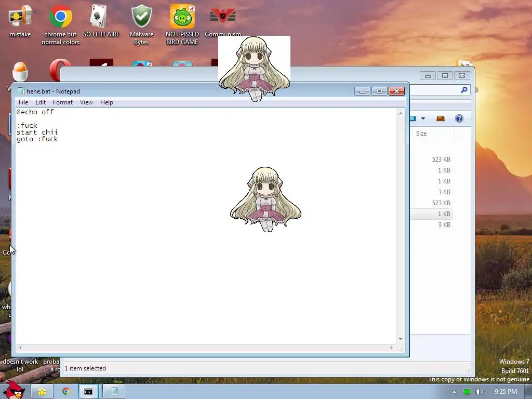532x399 pixels.
Task: Open Notepad File menu
Action: click(23, 102)
